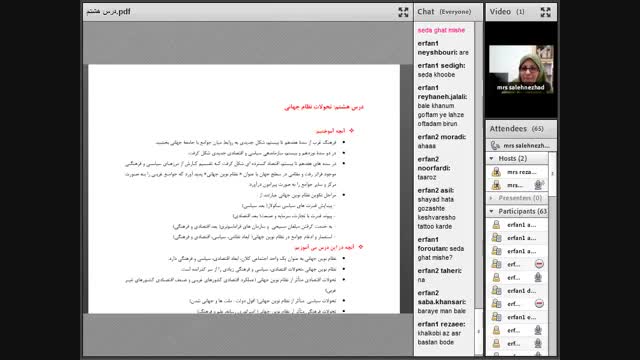The height and width of the screenshot is (360, 640).
Task: Click the first red no-entry status icon in Participants
Action: pyautogui.click(x=539, y=264)
